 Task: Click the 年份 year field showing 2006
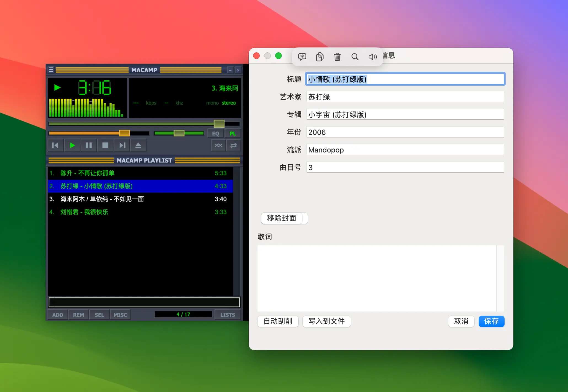click(x=405, y=132)
